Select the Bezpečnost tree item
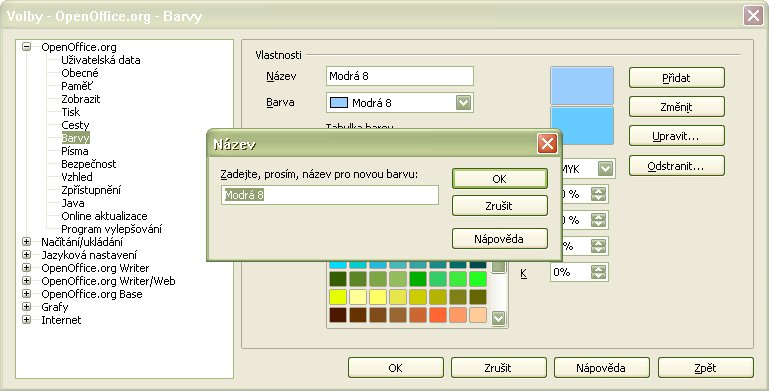 (89, 164)
